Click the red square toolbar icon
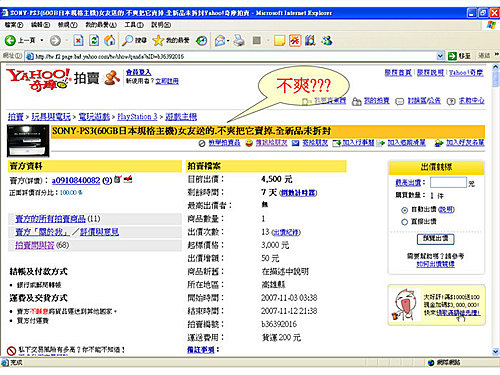500x375 pixels. pos(295,41)
